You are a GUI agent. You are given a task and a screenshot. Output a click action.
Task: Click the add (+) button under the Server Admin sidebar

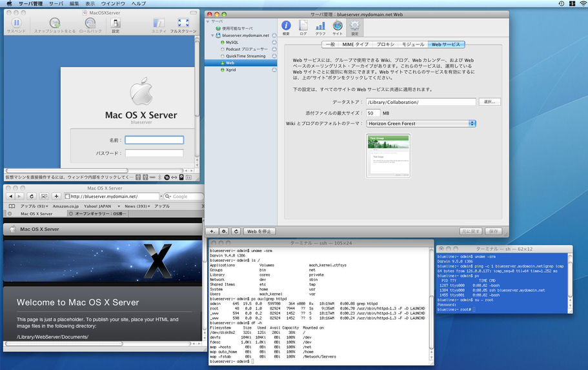[212, 231]
